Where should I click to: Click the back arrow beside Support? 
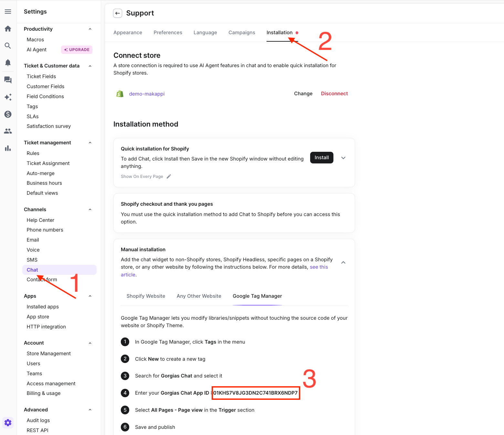(118, 13)
